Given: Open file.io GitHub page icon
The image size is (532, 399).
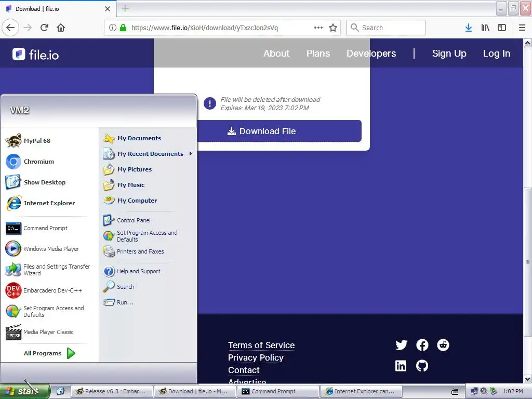Looking at the screenshot, I should [422, 366].
